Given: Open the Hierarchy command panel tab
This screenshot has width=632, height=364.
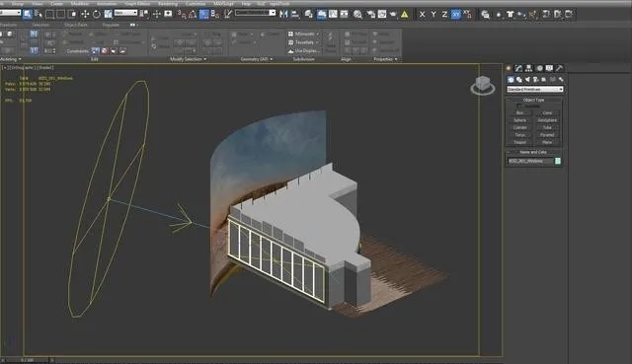Looking at the screenshot, I should [528, 68].
